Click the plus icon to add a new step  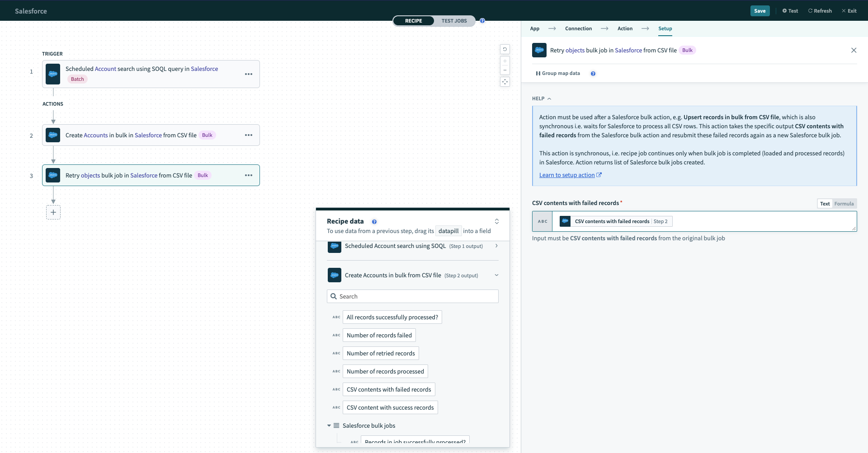pyautogui.click(x=53, y=212)
